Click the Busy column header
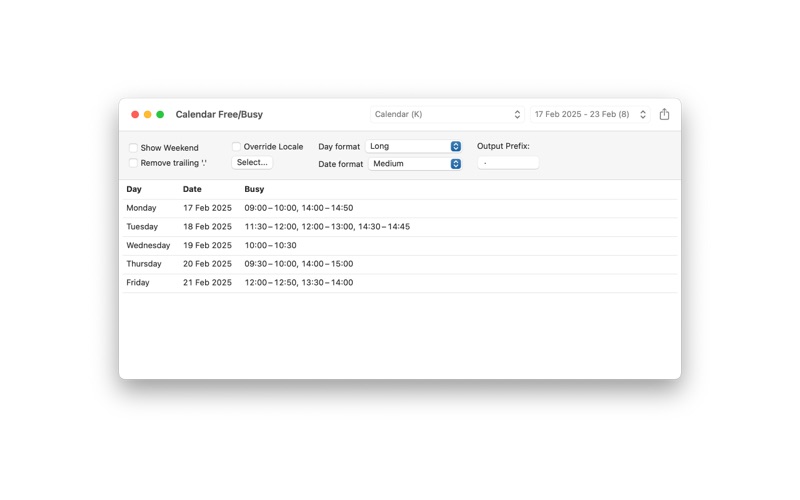This screenshot has width=800, height=500. [254, 189]
